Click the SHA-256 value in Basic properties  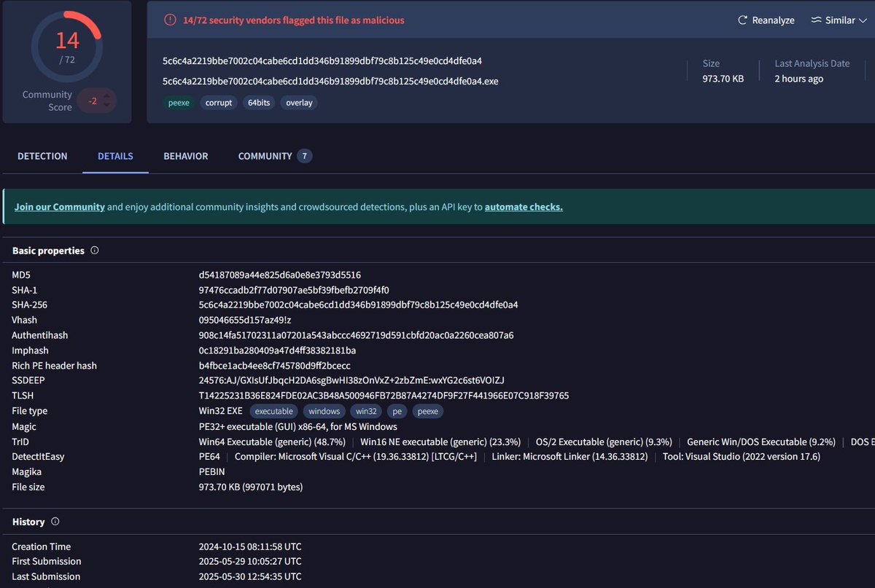[359, 305]
